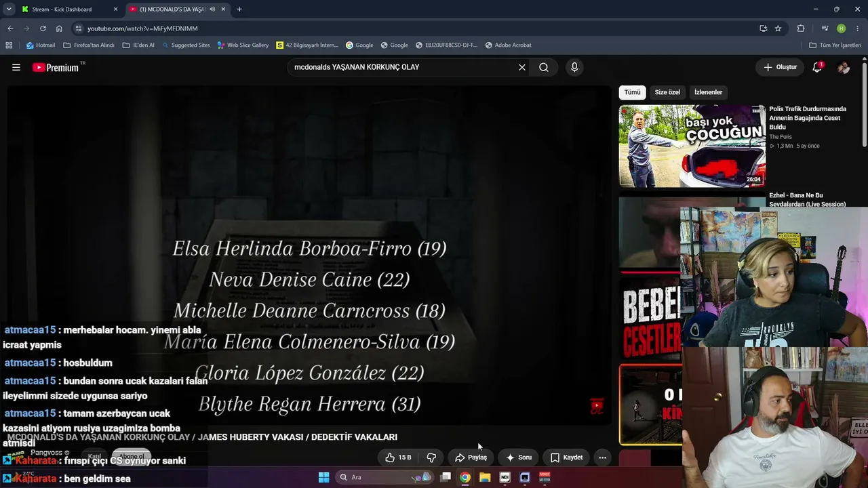Go back in browser history
The height and width of the screenshot is (488, 868).
[x=10, y=28]
